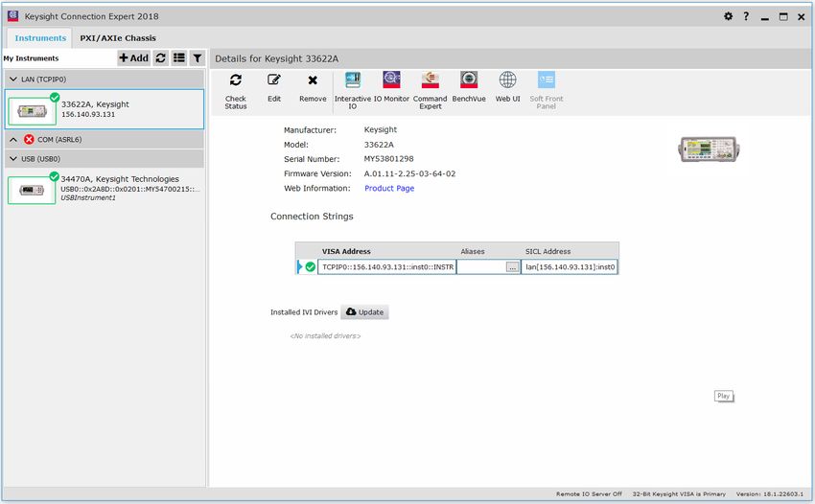Switch to list view in My Instruments
Screen dimensions: 815x504
178,58
